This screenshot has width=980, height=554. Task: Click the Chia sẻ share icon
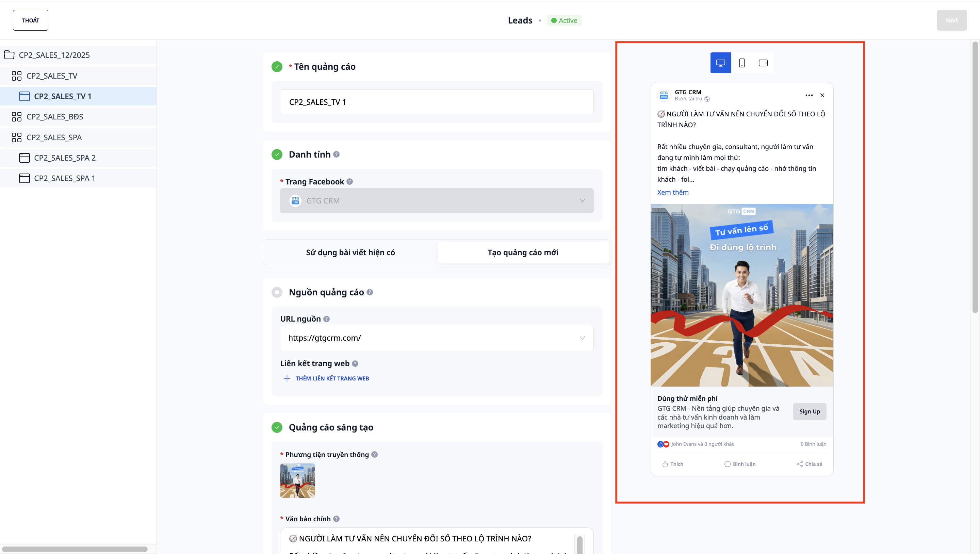click(x=800, y=464)
